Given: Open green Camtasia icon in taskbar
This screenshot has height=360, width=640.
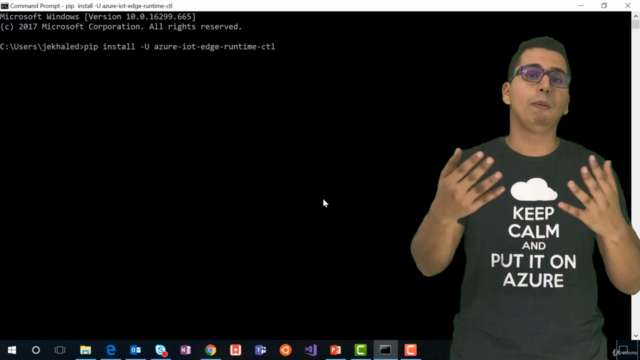Looking at the screenshot, I should tap(360, 350).
